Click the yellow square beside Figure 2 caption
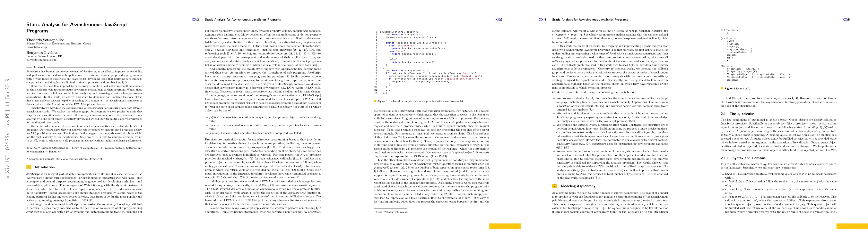The image size is (868, 246). click(x=722, y=88)
